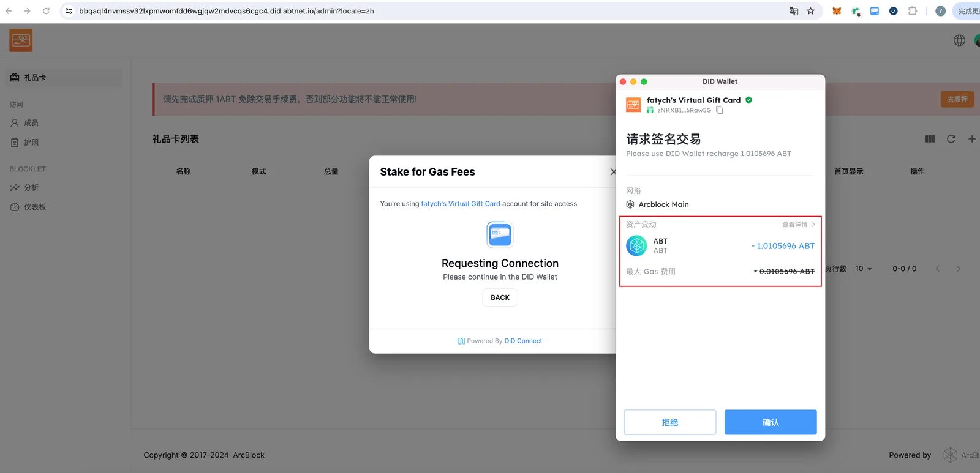Click the 去质押 stake button
980x473 pixels.
(957, 99)
